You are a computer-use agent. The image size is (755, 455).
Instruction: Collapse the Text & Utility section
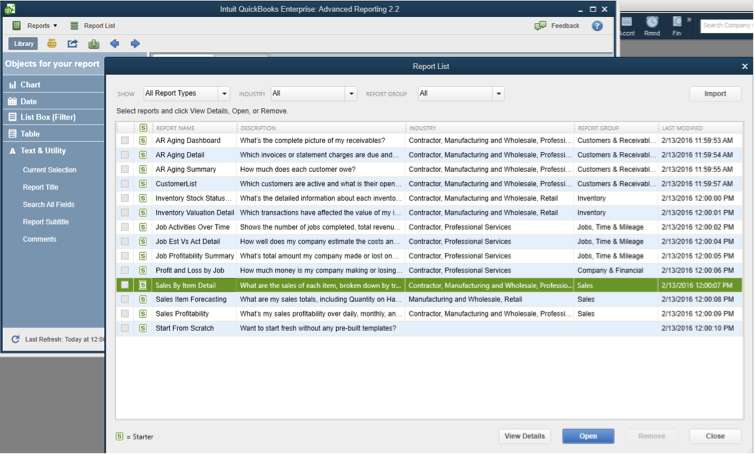12,151
